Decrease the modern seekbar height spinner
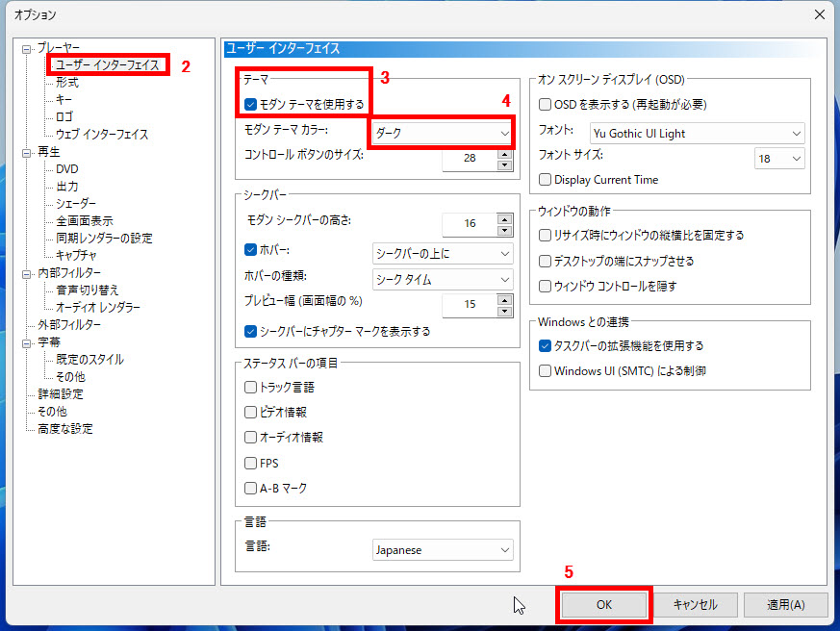This screenshot has height=631, width=840. pyautogui.click(x=504, y=230)
